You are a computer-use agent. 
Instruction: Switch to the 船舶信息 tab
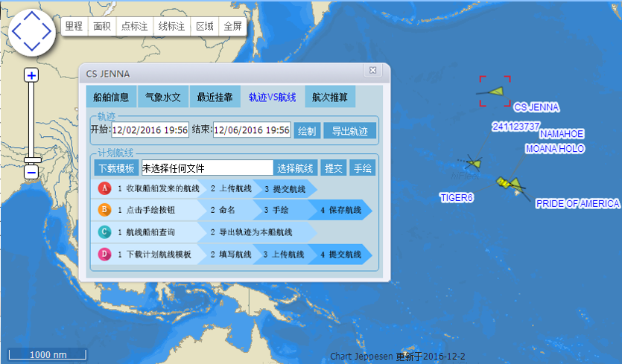(111, 97)
